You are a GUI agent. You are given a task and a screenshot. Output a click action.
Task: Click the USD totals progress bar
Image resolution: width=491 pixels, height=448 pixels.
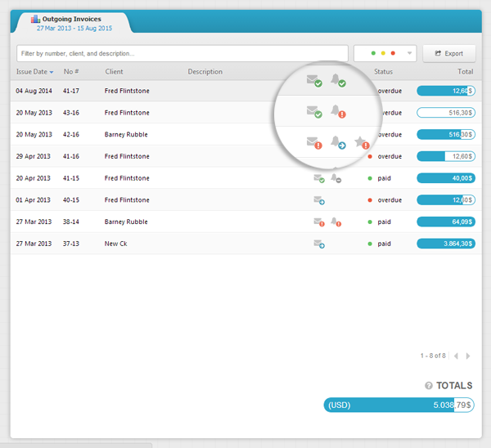click(x=399, y=405)
